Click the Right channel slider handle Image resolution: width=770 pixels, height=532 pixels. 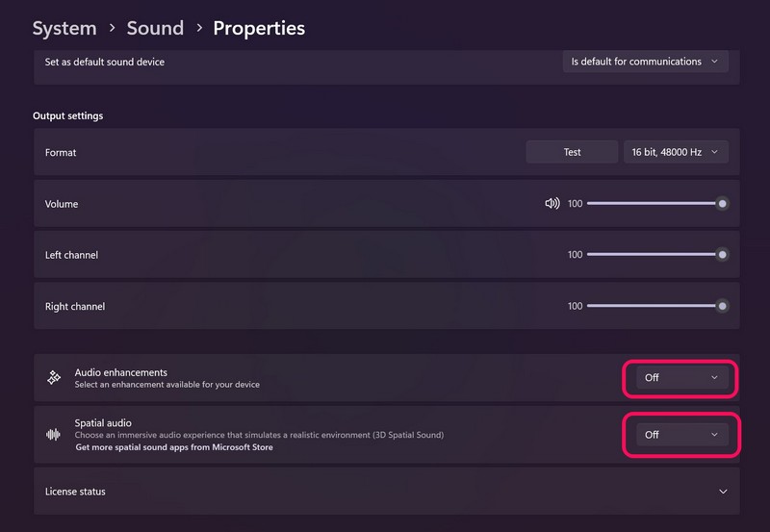coord(722,306)
